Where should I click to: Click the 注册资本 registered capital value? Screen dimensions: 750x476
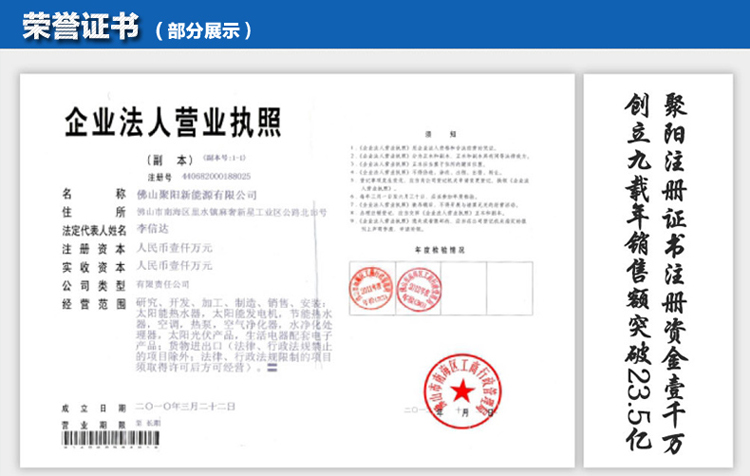(175, 248)
